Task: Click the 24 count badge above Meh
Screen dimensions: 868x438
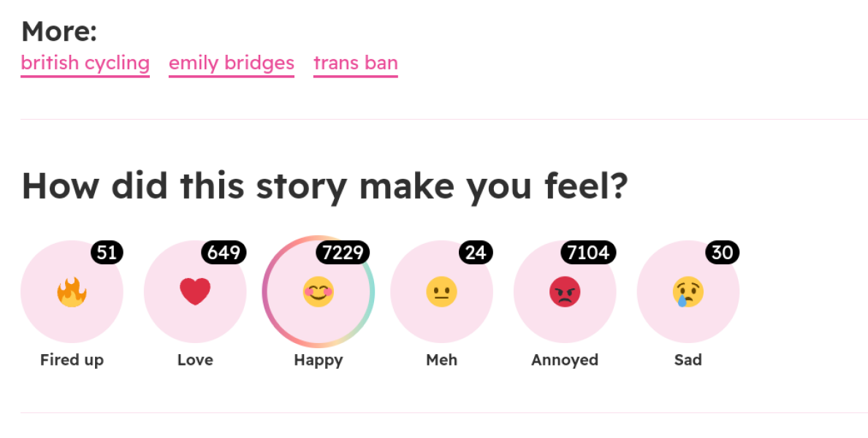Action: tap(476, 253)
